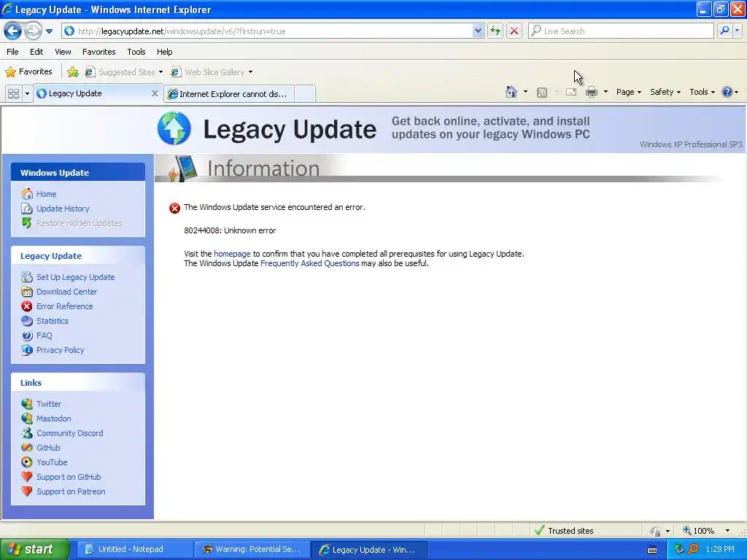Viewport: 747px width, 560px height.
Task: Open Privacy Policy link
Action: pos(60,350)
